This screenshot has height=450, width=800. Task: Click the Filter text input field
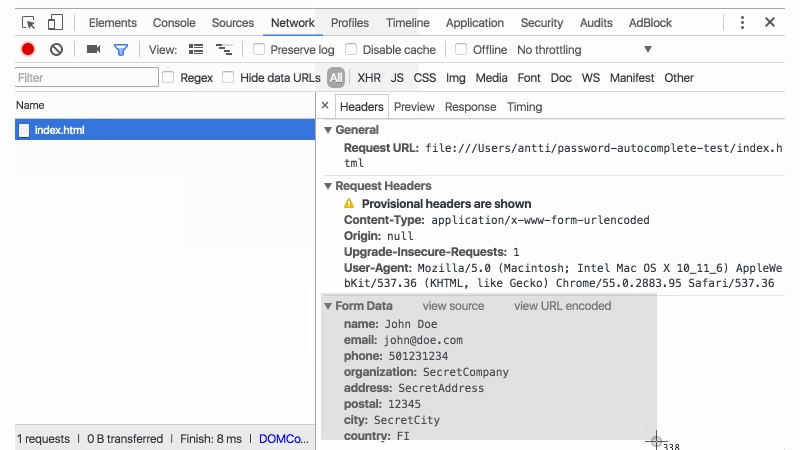point(86,77)
